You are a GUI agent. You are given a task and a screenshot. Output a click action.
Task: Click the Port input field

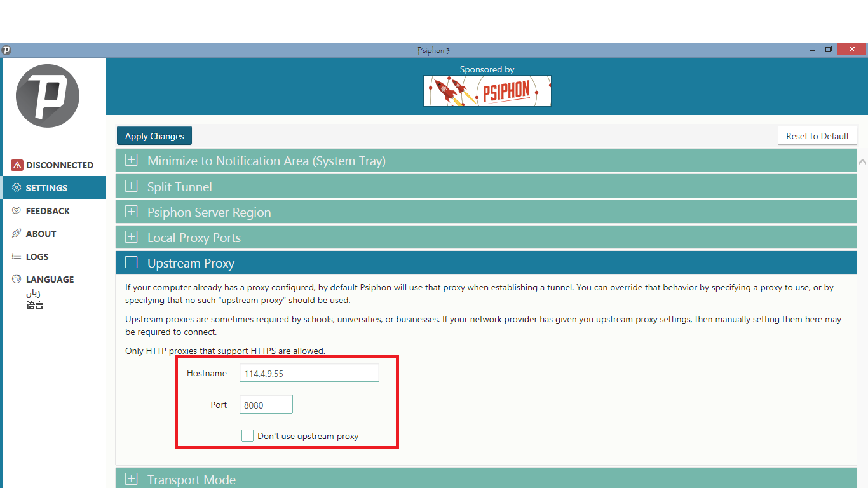[266, 405]
